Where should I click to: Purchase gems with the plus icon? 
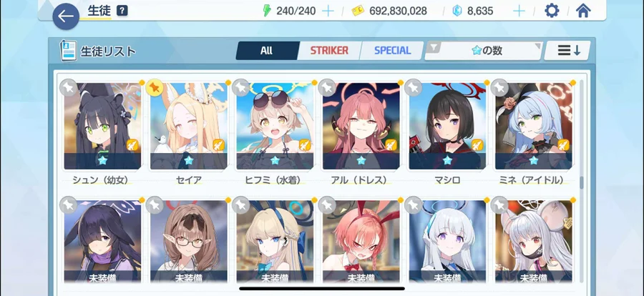519,11
